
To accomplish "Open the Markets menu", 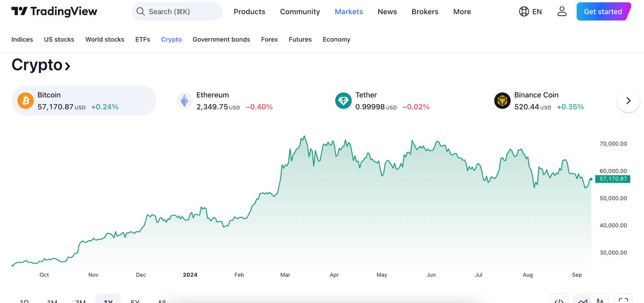I will pyautogui.click(x=349, y=12).
